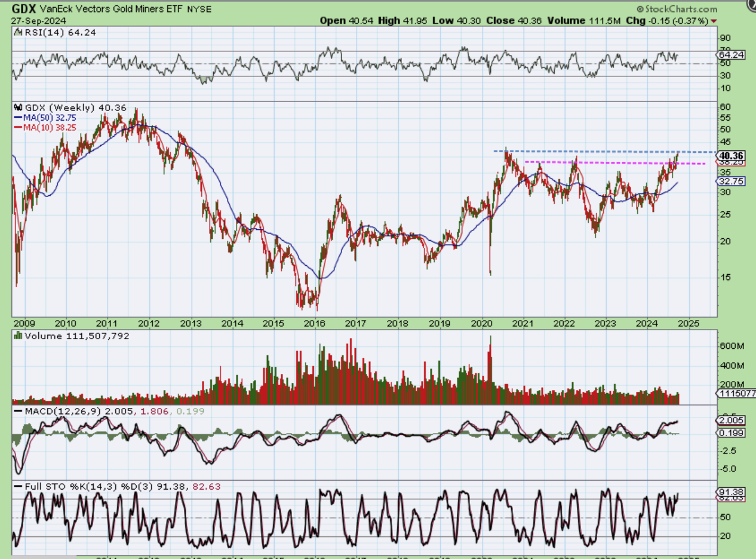
Task: Click the 2018 label on the price panel time axis
Action: point(398,322)
